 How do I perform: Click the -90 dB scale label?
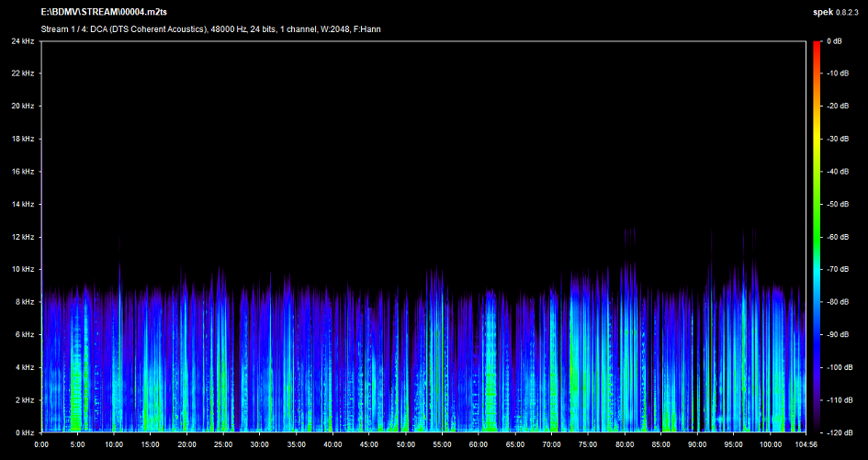point(837,335)
